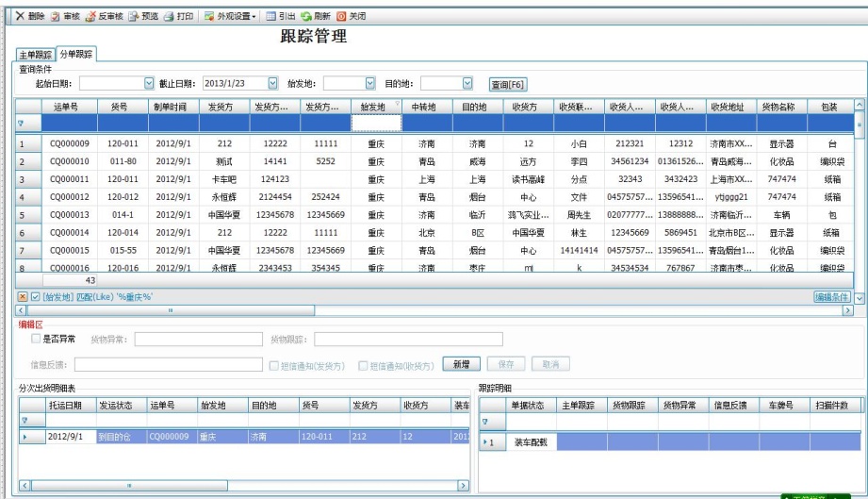Click the 包装 column header
Image resolution: width=868 pixels, height=499 pixels.
[830, 107]
